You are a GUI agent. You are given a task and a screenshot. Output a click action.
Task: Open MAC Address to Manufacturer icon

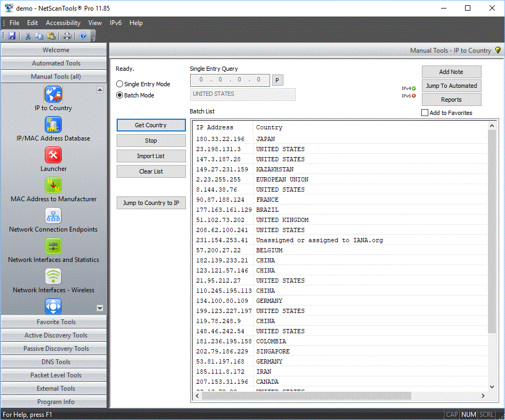pos(53,185)
